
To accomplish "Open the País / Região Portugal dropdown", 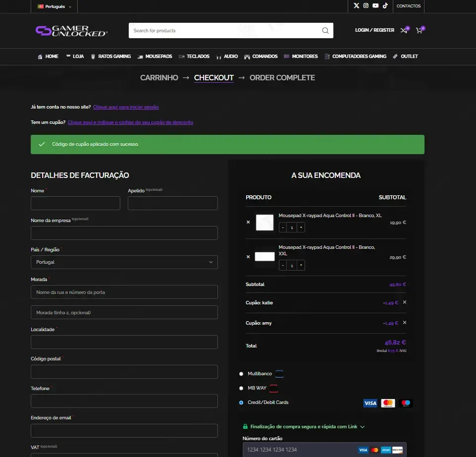I will (124, 262).
